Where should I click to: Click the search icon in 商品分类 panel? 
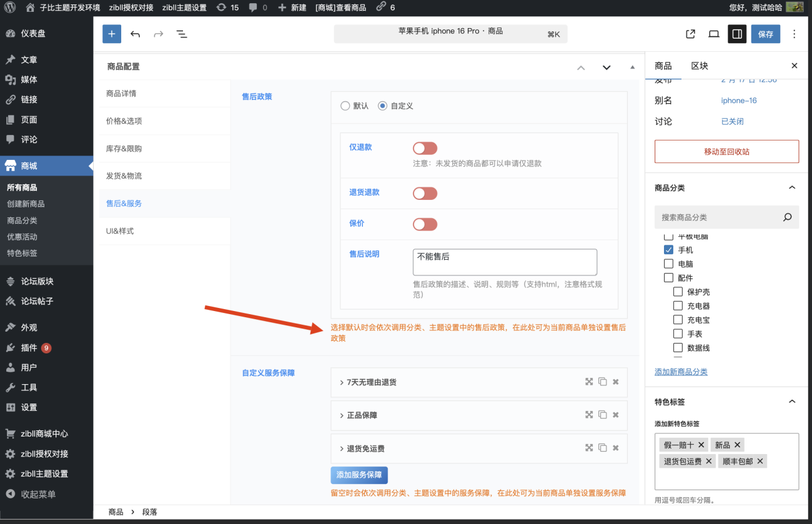click(x=786, y=217)
